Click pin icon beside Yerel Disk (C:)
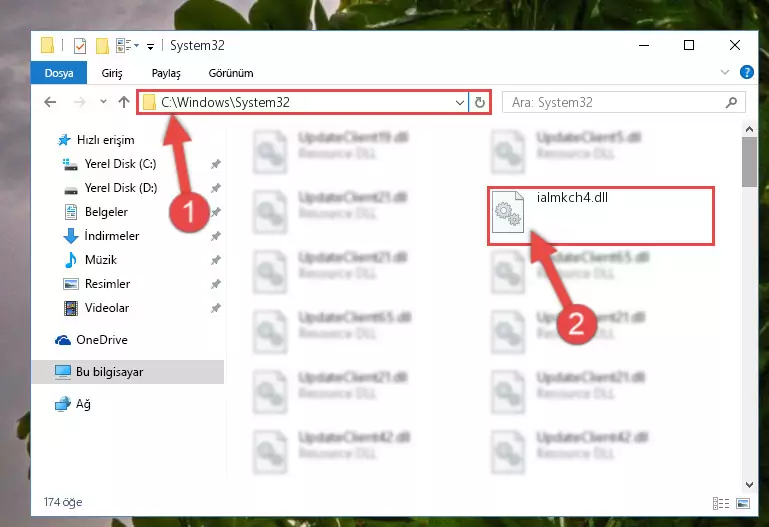The height and width of the screenshot is (527, 769). click(x=215, y=164)
